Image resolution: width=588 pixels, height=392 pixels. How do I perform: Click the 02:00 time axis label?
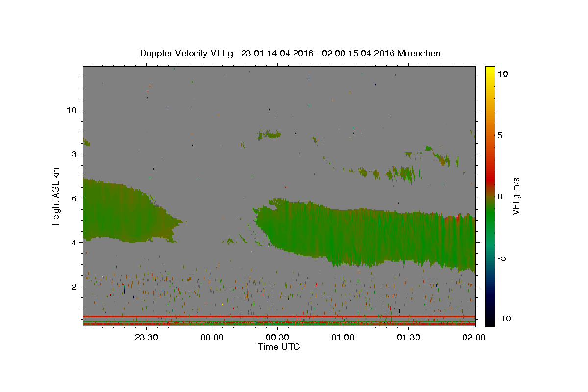pyautogui.click(x=474, y=337)
